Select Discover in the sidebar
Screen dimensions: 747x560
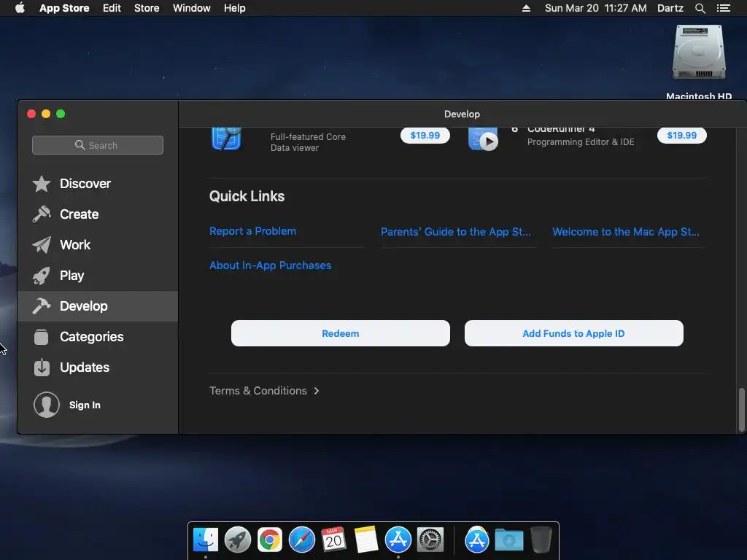pos(98,184)
